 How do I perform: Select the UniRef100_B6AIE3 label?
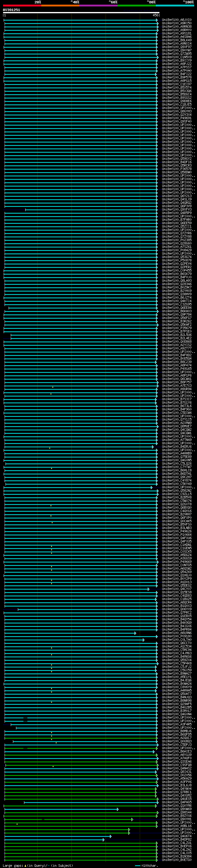(177, 751)
